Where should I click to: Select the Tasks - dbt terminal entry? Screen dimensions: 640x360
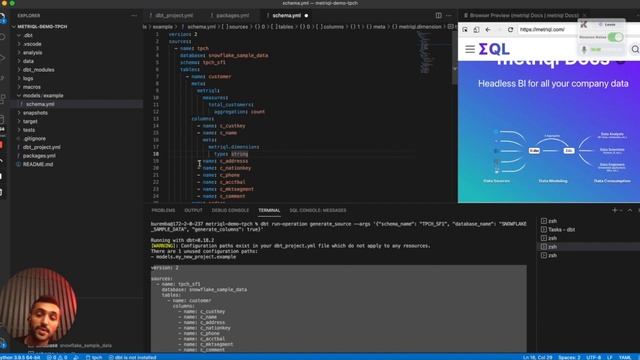coord(561,229)
